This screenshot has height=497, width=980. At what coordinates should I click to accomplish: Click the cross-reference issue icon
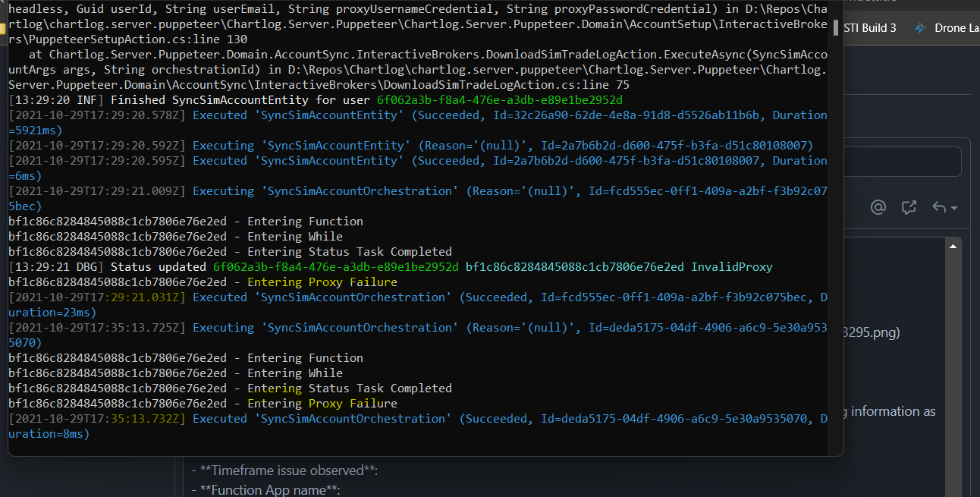pos(909,207)
